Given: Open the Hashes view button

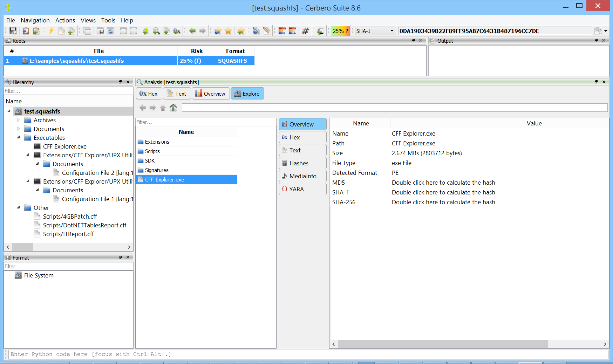Looking at the screenshot, I should coord(302,163).
